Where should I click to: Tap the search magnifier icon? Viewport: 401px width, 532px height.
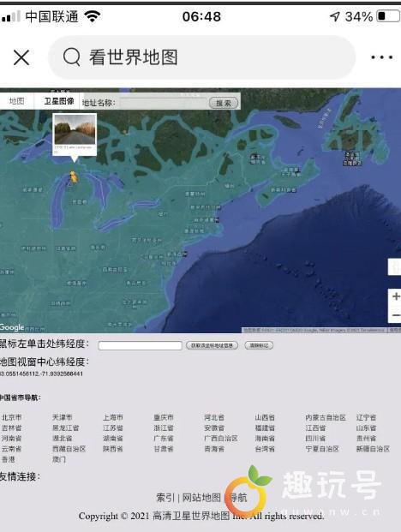72,57
